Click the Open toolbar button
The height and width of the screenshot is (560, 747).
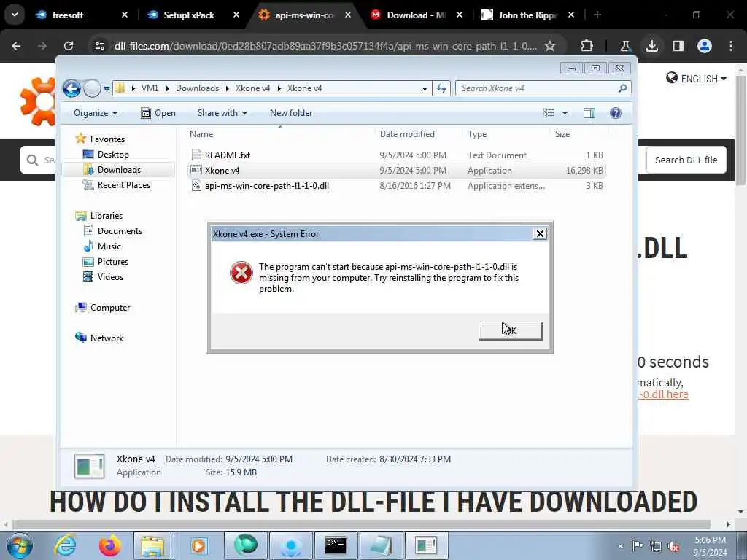[158, 113]
